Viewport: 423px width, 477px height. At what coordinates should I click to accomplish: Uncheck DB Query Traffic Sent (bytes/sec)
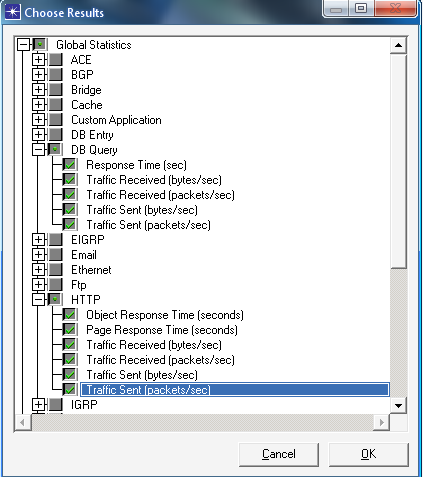[70, 210]
